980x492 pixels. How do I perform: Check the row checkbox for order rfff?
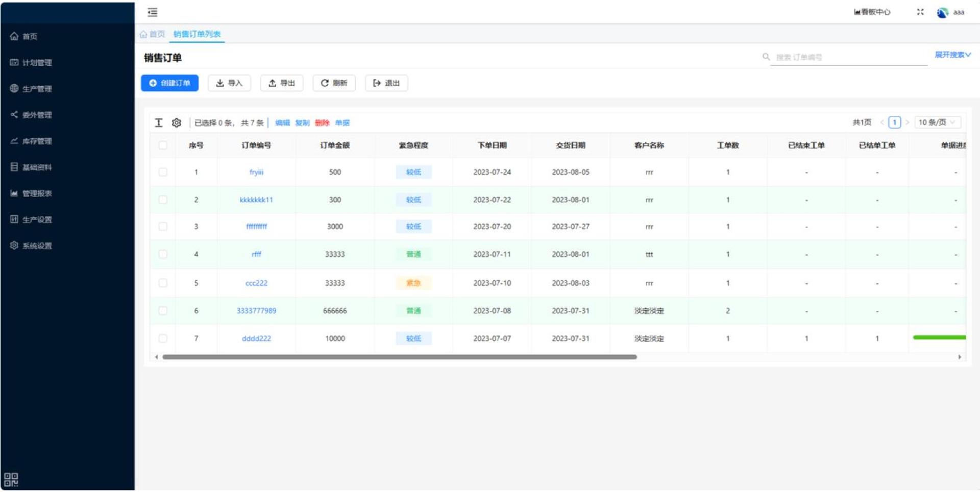(163, 254)
